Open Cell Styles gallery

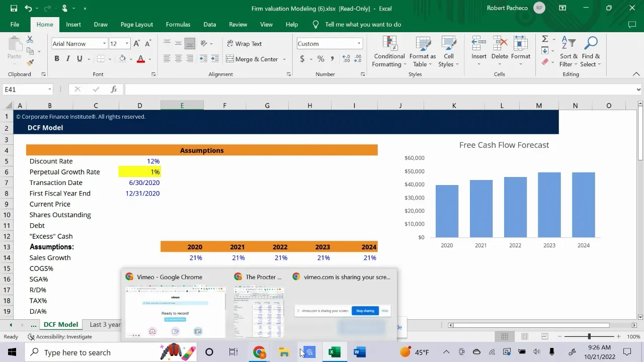pyautogui.click(x=448, y=51)
